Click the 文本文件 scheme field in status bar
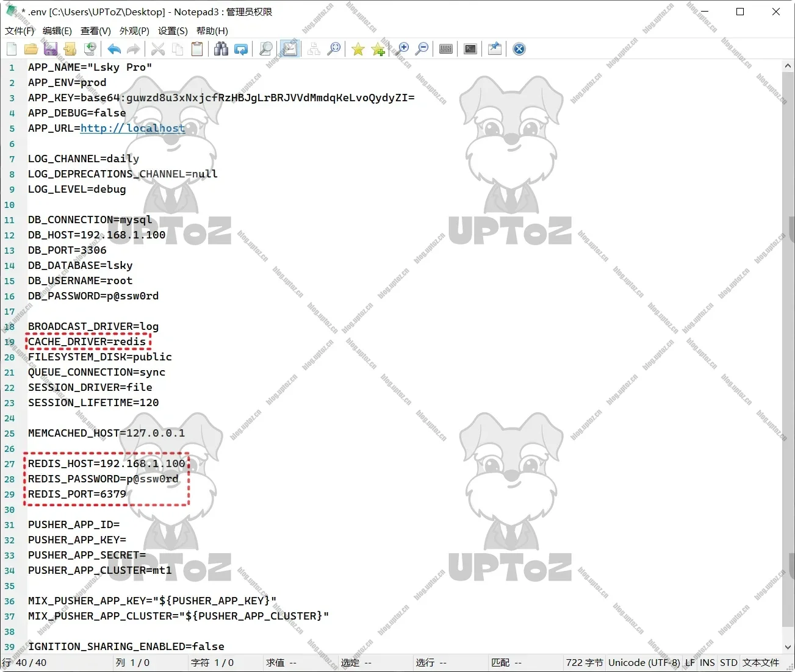This screenshot has width=795, height=672. (x=761, y=663)
